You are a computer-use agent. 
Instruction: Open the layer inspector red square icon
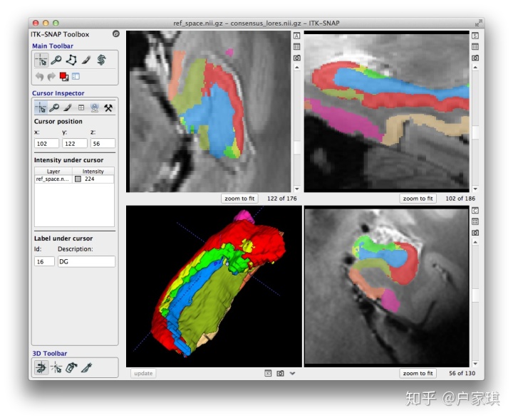point(64,76)
